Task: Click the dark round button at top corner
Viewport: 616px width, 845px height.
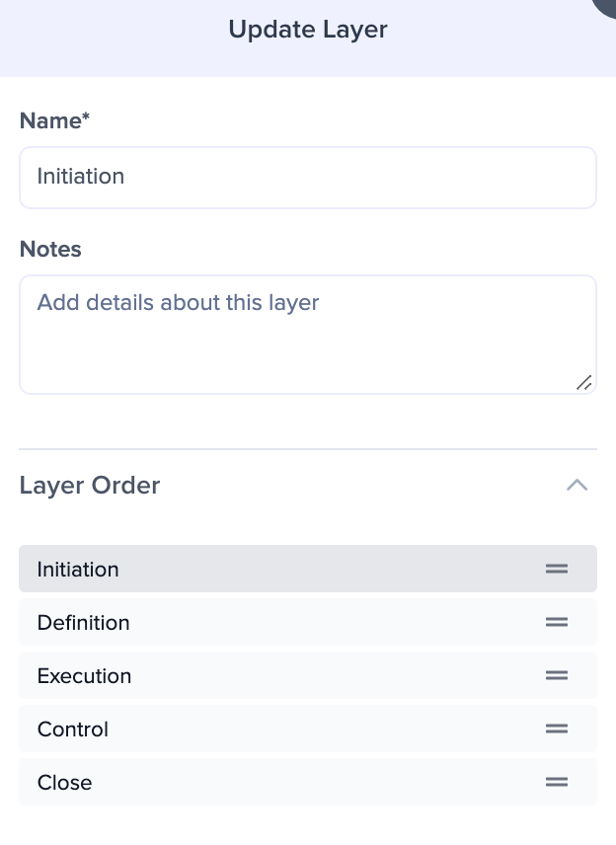Action: point(605,7)
